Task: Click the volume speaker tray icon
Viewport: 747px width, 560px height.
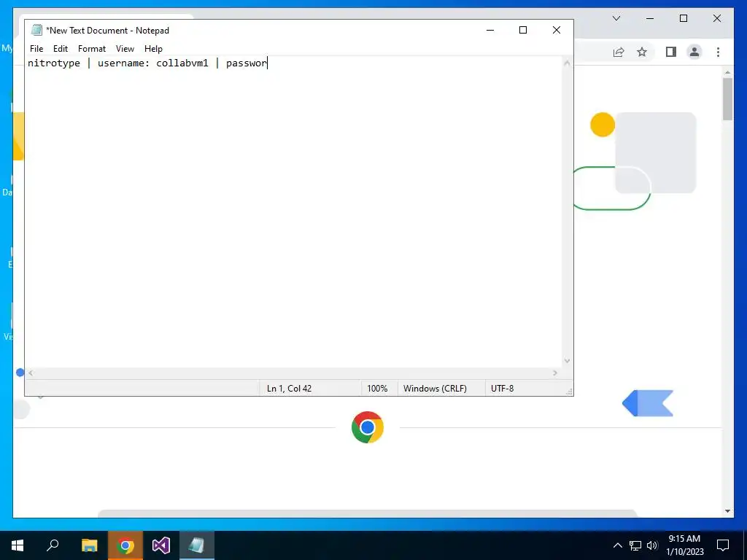Action: point(652,545)
